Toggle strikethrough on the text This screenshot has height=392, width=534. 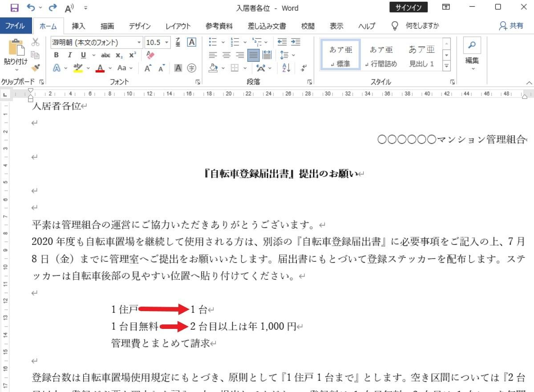[x=105, y=55]
